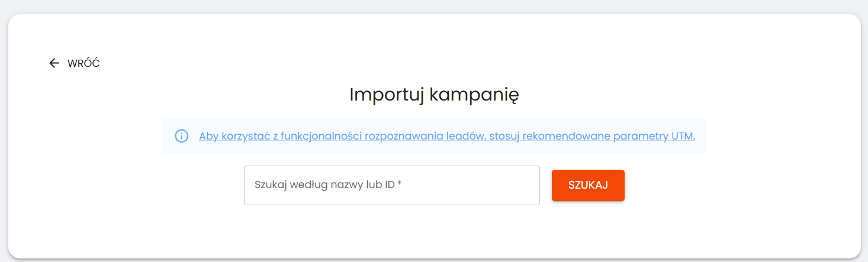Click the blue info circle icon
The image size is (868, 262).
click(181, 136)
